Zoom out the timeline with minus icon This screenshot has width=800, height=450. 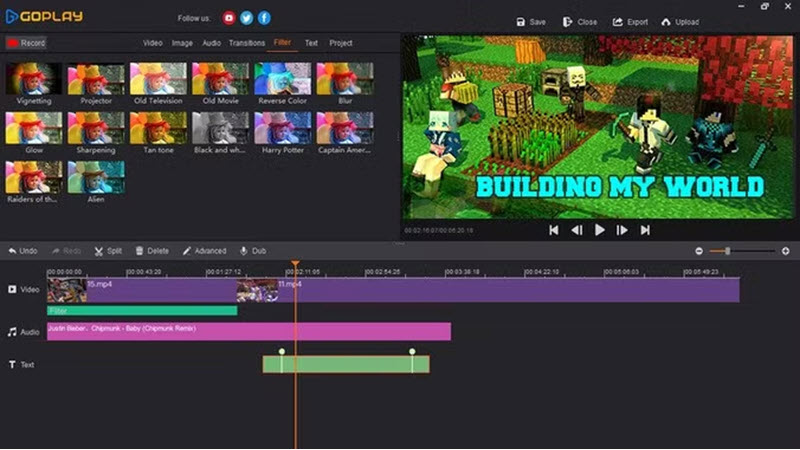point(699,251)
